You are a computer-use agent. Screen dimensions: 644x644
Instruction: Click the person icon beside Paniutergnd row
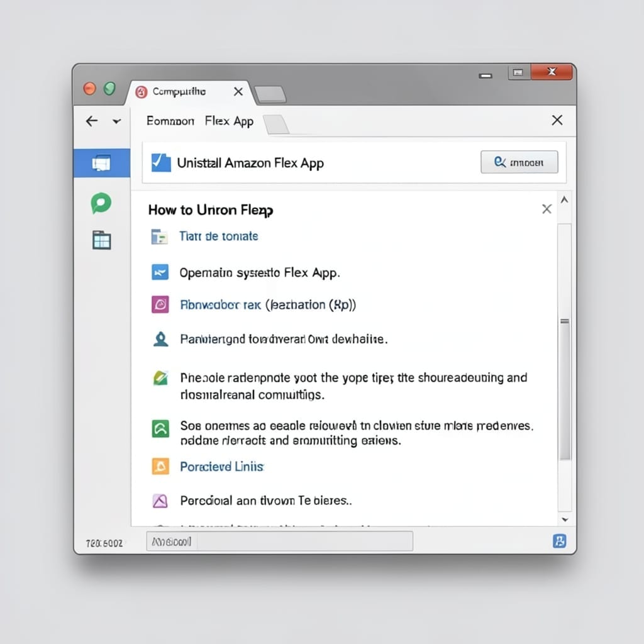[x=160, y=339]
